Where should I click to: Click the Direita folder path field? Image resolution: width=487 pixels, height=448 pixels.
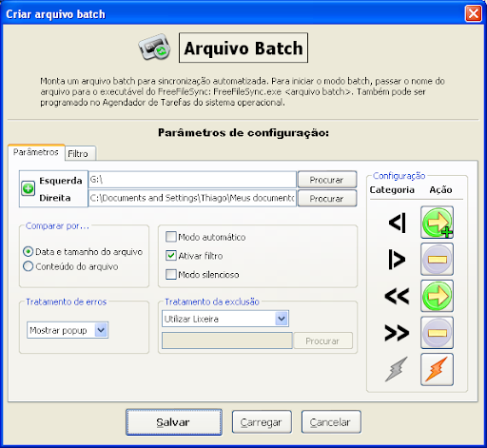(192, 199)
